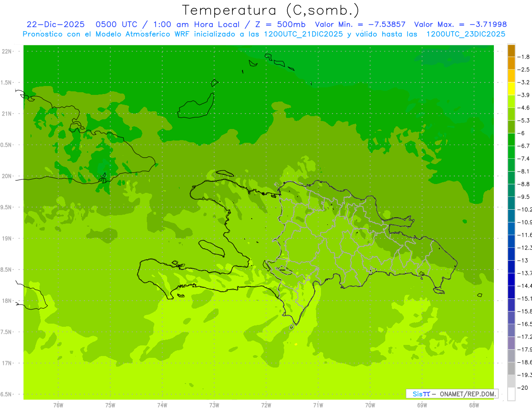
Task: Click the dark blue segment between -13.7 and -14.4
Action: click(511, 279)
